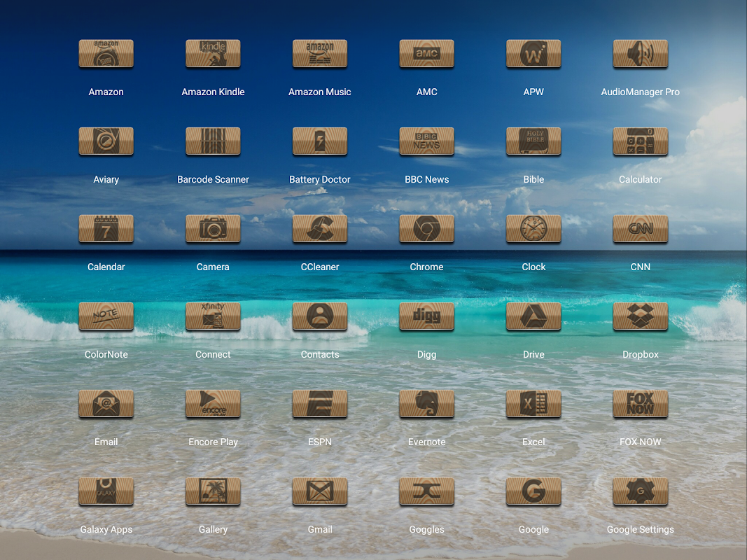Tap the Digg app icon
Image resolution: width=747 pixels, height=560 pixels.
426,316
